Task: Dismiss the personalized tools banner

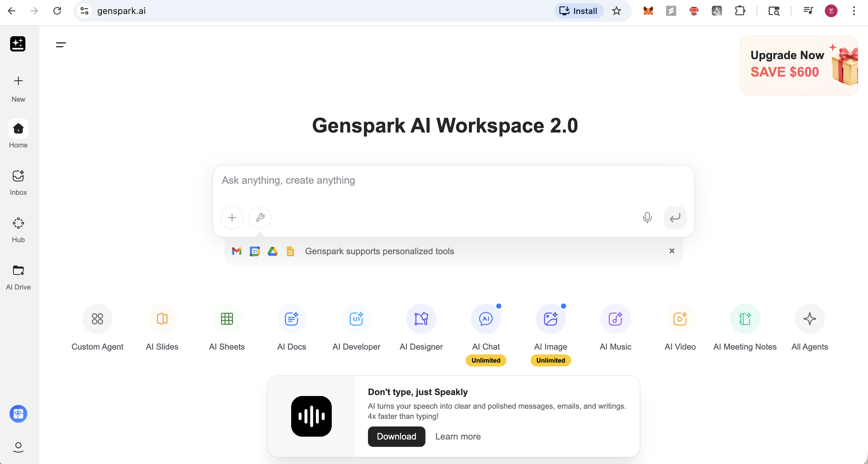Action: click(671, 251)
